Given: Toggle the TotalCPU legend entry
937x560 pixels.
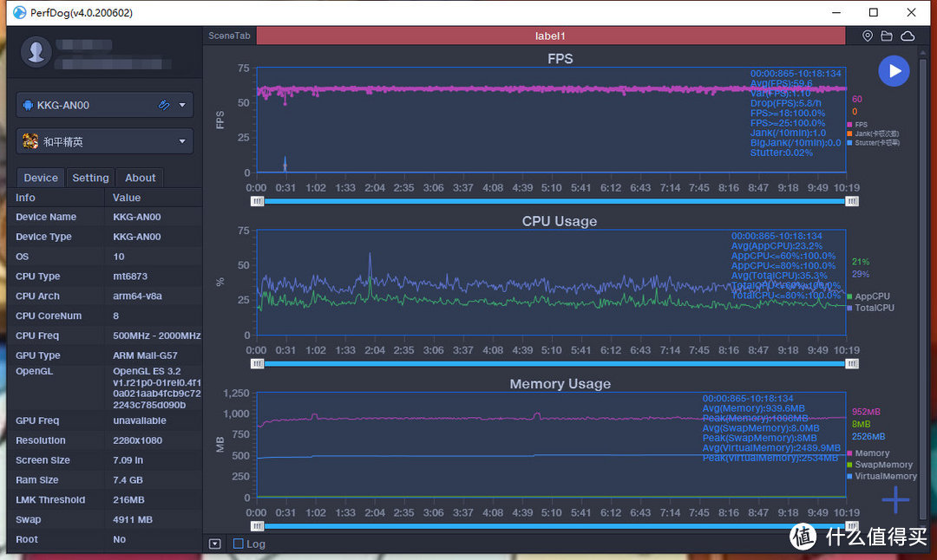Looking at the screenshot, I should tap(871, 308).
